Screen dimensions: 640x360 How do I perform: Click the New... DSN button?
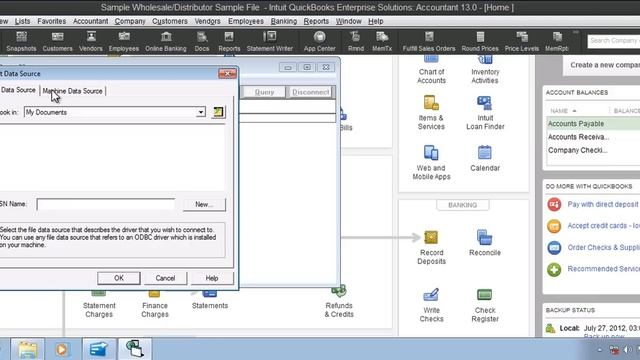[204, 204]
